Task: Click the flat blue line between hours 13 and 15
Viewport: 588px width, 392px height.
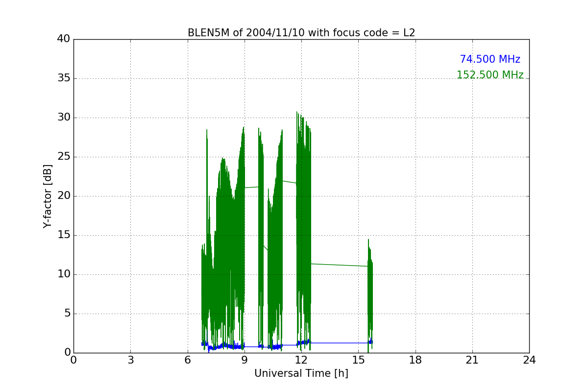Action: (x=339, y=343)
